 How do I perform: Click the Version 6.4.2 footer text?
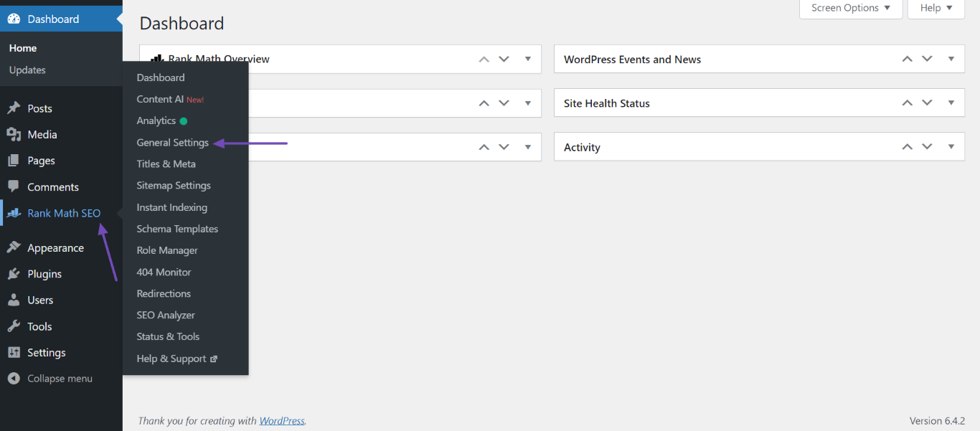937,421
